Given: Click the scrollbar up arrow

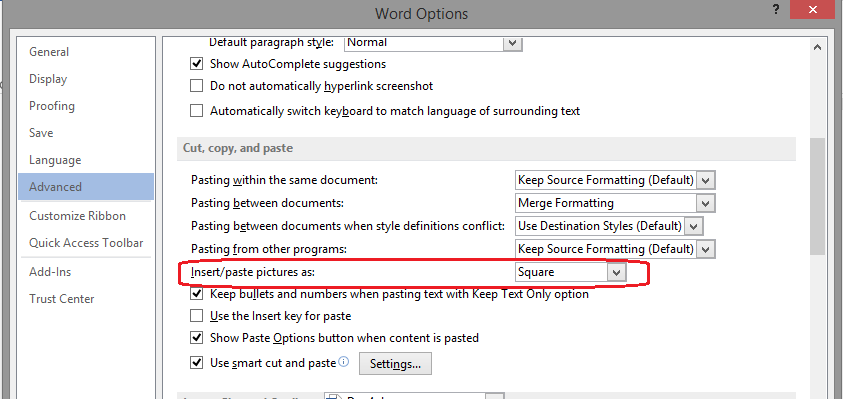Looking at the screenshot, I should tap(817, 47).
